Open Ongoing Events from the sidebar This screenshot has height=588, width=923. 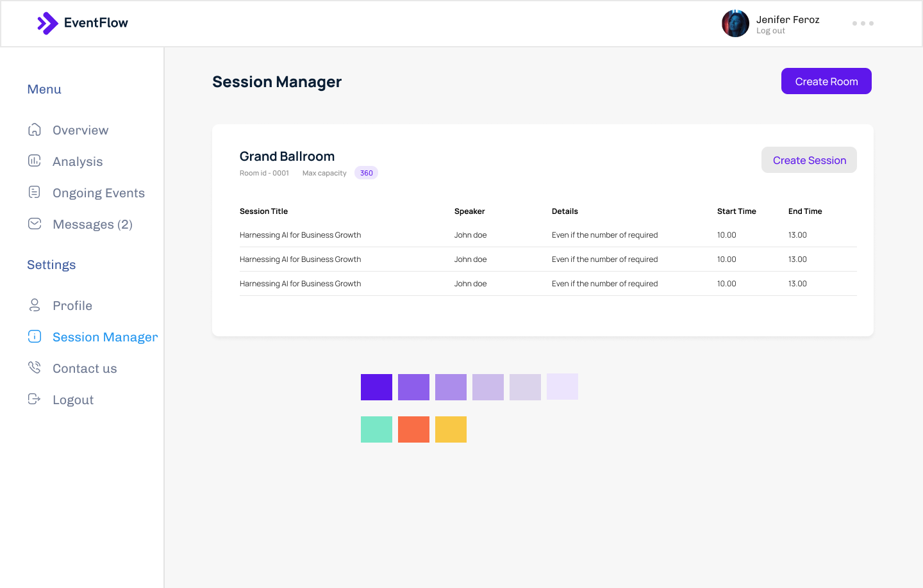point(99,193)
